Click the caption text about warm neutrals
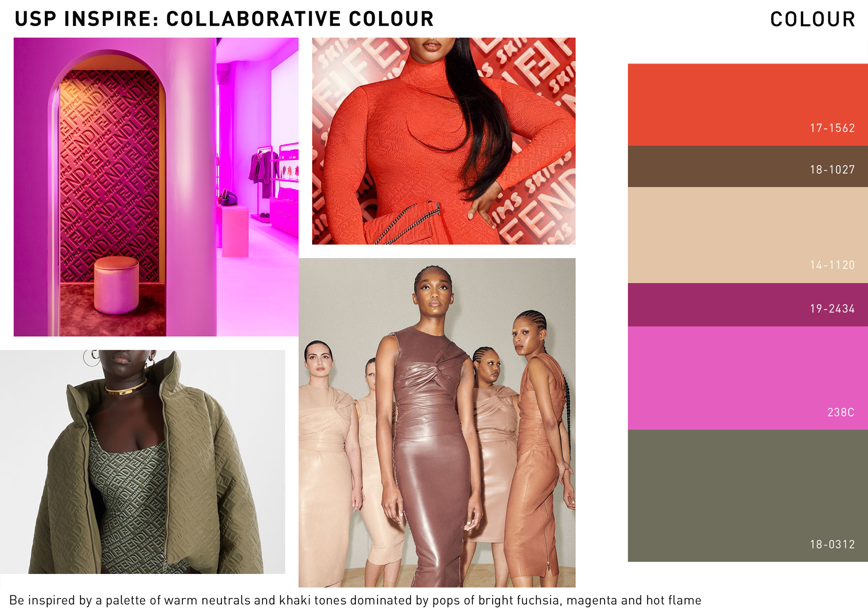Image resolution: width=868 pixels, height=614 pixels. 355,600
